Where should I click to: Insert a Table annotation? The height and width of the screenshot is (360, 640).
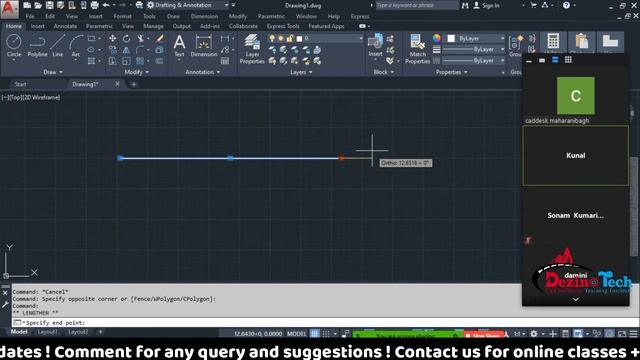pos(224,61)
